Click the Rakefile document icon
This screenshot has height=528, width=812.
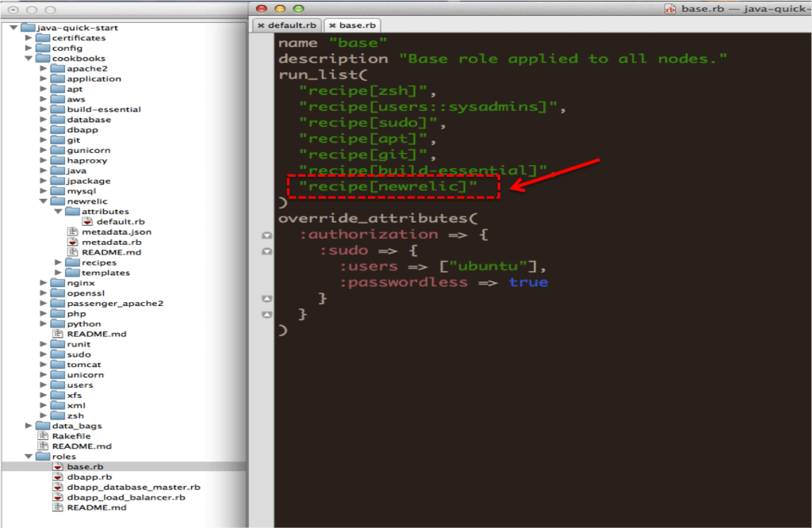point(44,436)
